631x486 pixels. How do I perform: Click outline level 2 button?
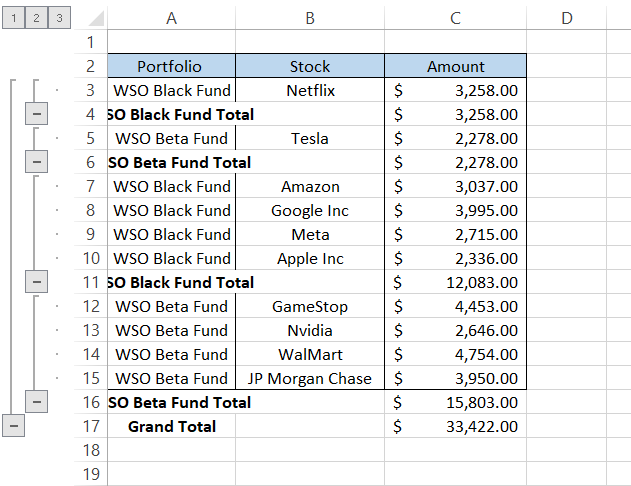click(x=36, y=18)
